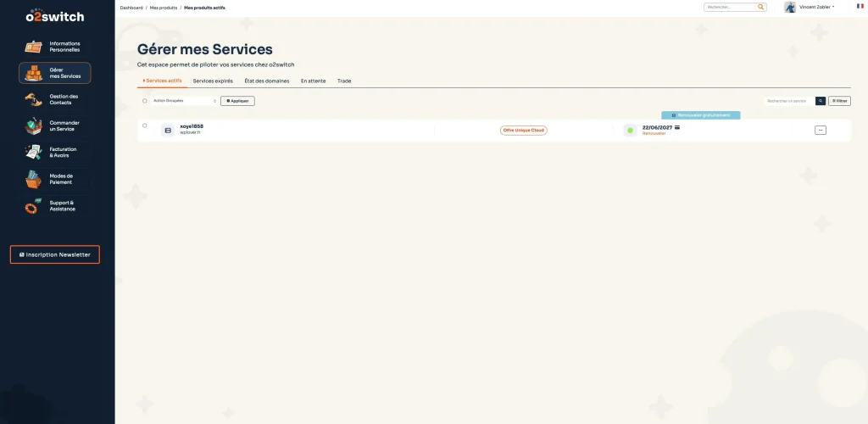This screenshot has height=424, width=868.
Task: Toggle the select-all services radio circle
Action: 145,101
